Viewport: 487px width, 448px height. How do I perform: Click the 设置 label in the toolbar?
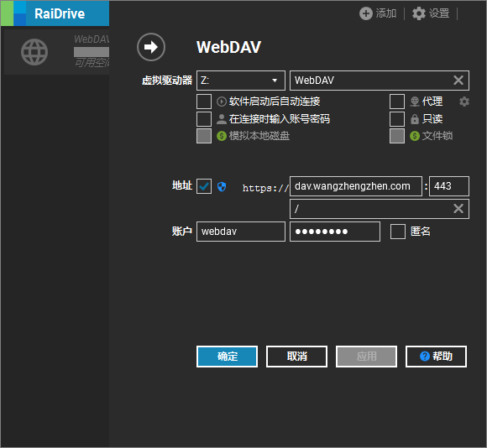point(439,13)
